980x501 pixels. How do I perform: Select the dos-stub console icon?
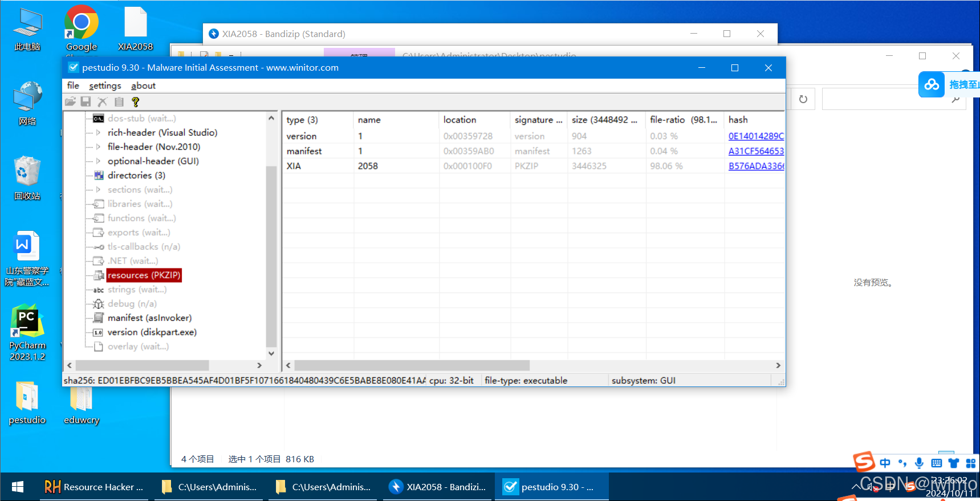click(x=99, y=119)
